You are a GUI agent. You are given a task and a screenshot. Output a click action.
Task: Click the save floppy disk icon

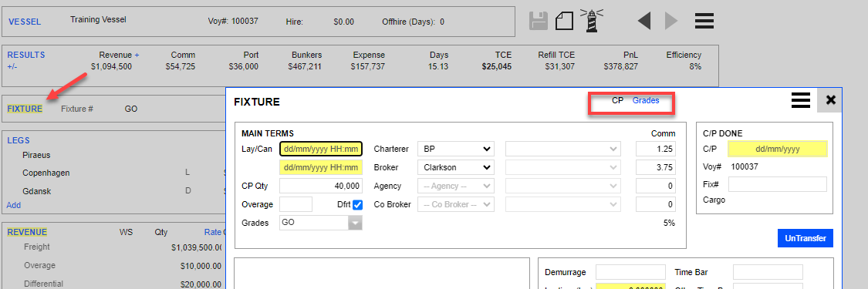point(539,21)
